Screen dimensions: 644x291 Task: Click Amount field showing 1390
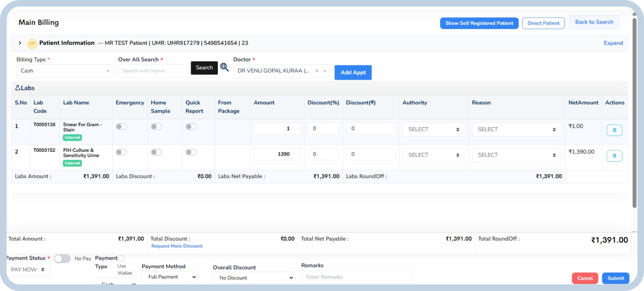tap(277, 154)
